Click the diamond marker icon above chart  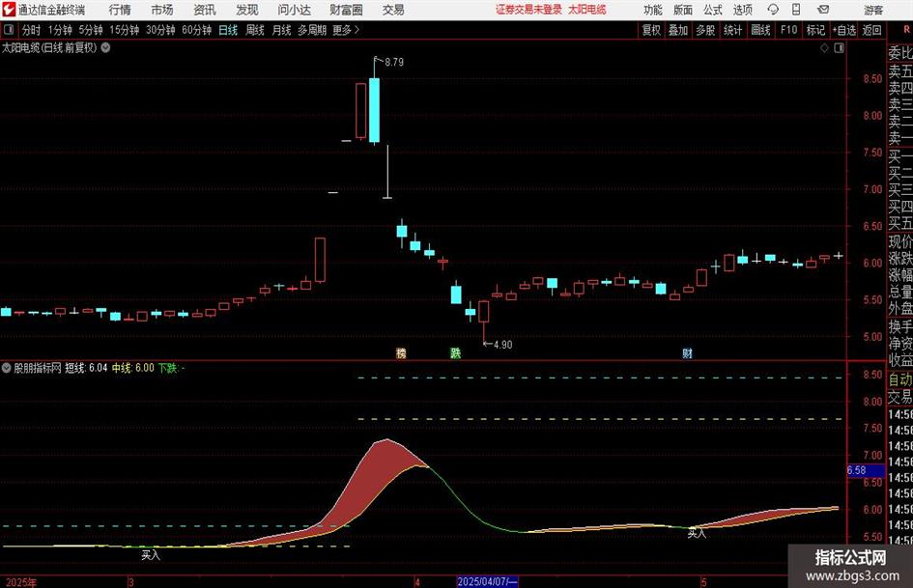pyautogui.click(x=824, y=48)
